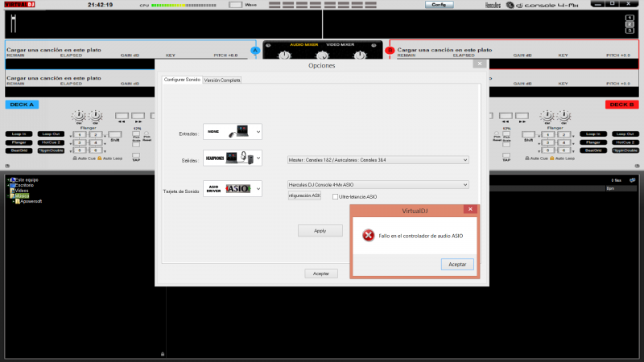
Task: Expand the Este equipo tree node
Action: (8, 179)
